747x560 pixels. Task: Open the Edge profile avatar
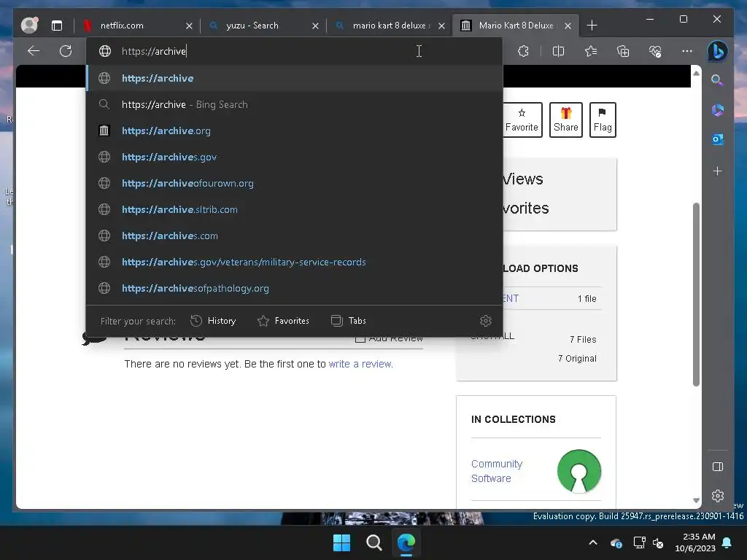click(29, 26)
